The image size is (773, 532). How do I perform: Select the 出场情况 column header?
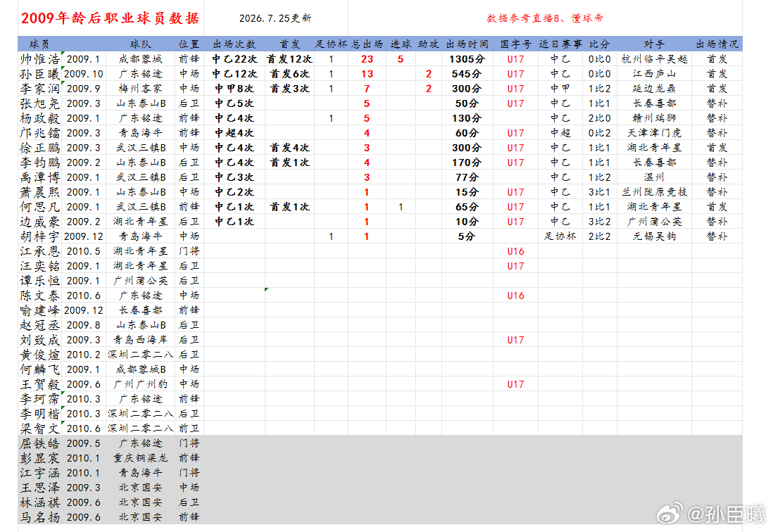(x=717, y=44)
